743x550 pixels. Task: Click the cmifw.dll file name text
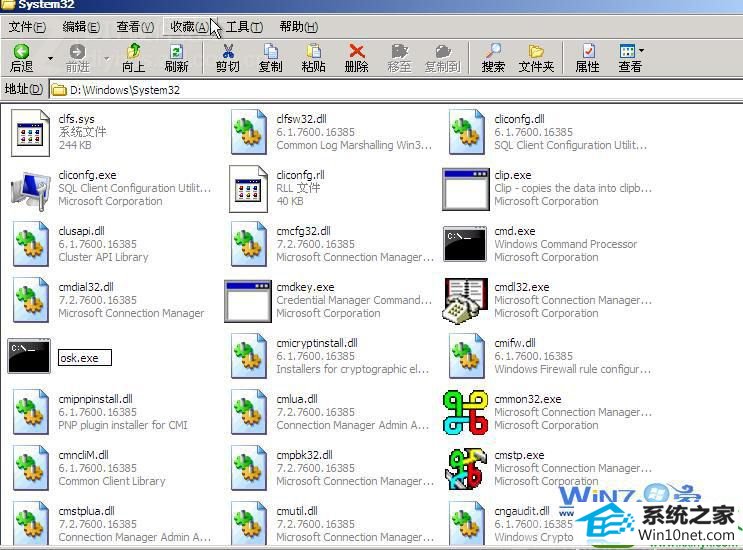pos(515,343)
